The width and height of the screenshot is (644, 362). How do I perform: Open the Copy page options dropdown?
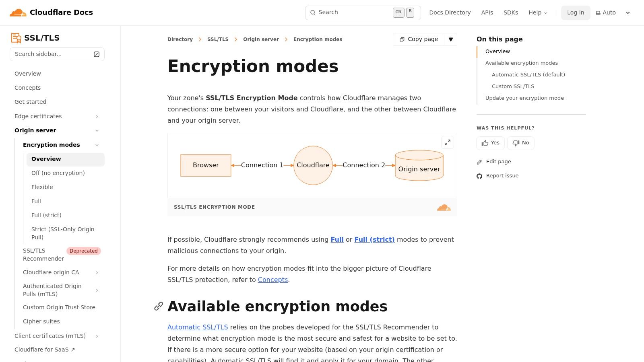click(x=451, y=39)
